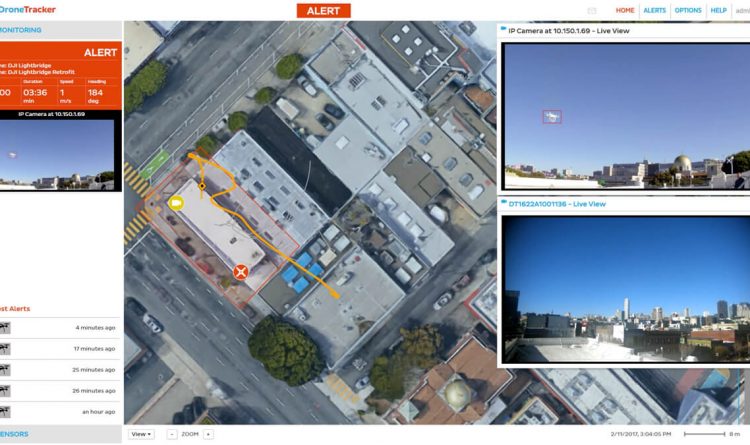Viewport: 750px width, 445px height.
Task: Click the zoom out minus button
Action: [x=172, y=434]
